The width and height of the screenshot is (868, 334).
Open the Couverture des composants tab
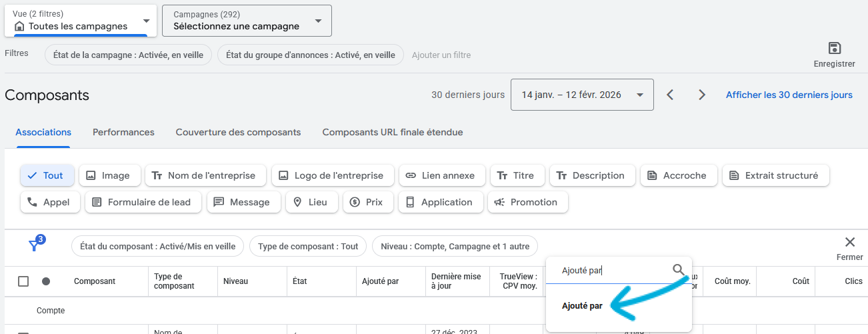(238, 132)
